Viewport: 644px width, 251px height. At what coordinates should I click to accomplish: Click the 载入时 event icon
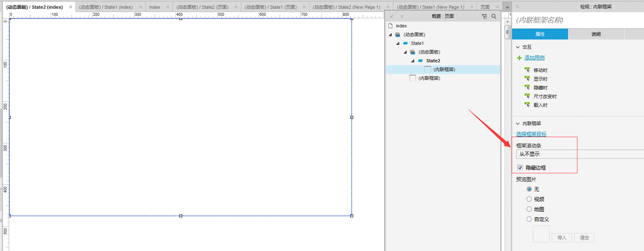(x=528, y=105)
